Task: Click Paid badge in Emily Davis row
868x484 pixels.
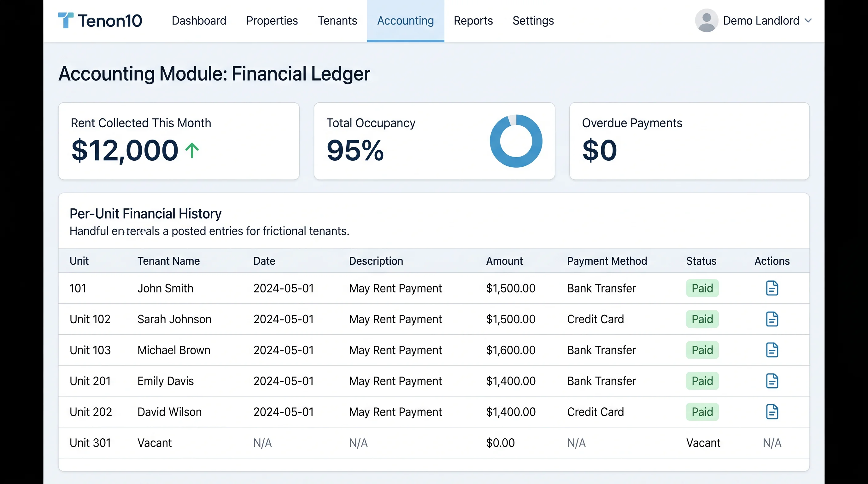Action: point(702,381)
